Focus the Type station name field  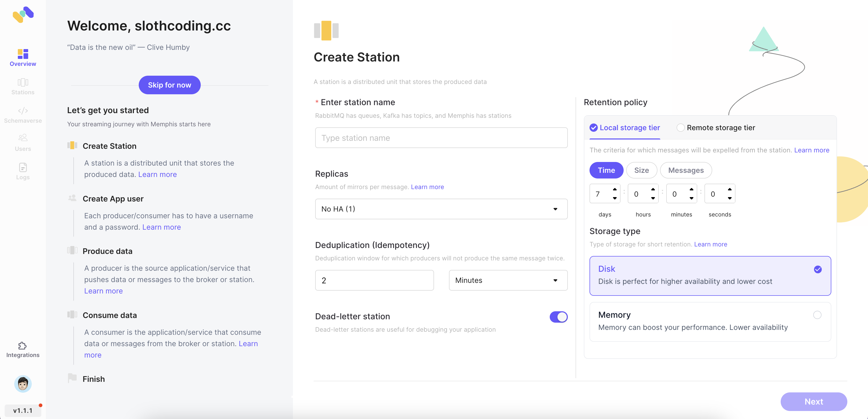point(441,138)
